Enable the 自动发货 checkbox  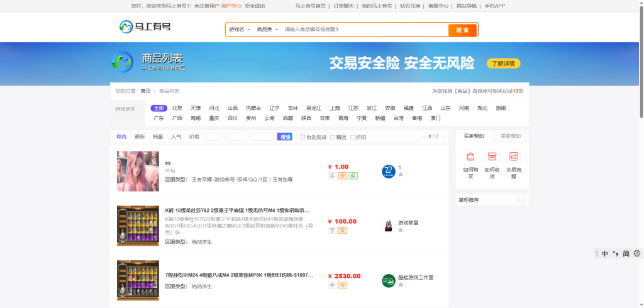click(x=303, y=137)
